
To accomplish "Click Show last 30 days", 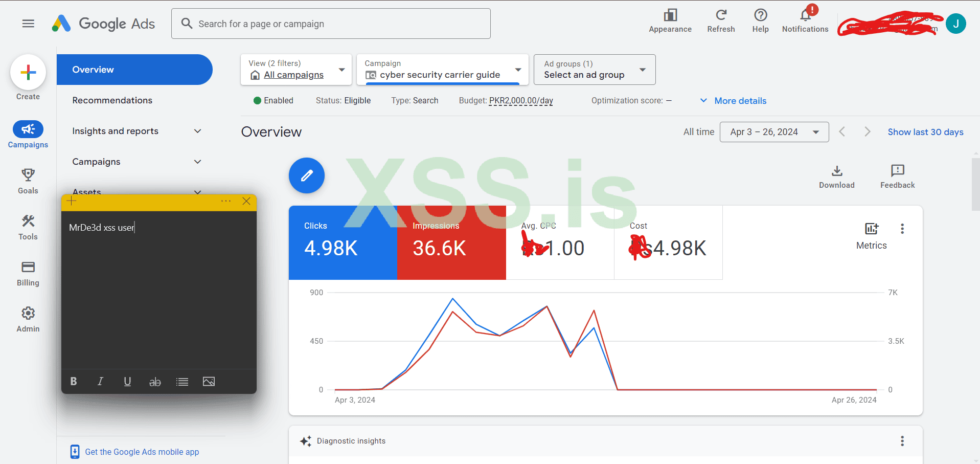I will coord(925,132).
